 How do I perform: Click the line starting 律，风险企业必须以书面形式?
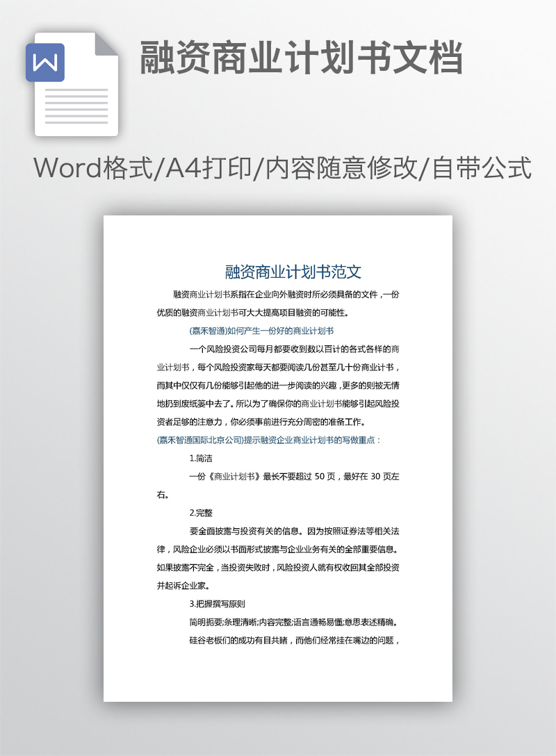pyautogui.click(x=278, y=549)
